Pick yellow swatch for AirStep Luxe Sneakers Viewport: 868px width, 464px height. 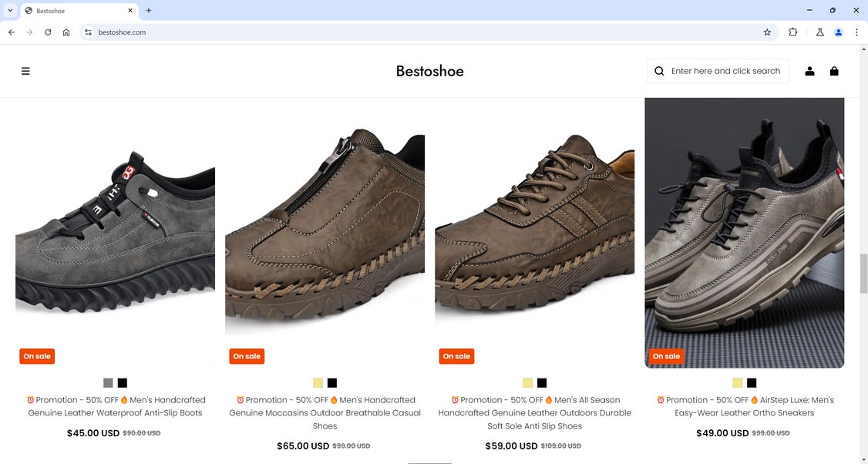(738, 383)
